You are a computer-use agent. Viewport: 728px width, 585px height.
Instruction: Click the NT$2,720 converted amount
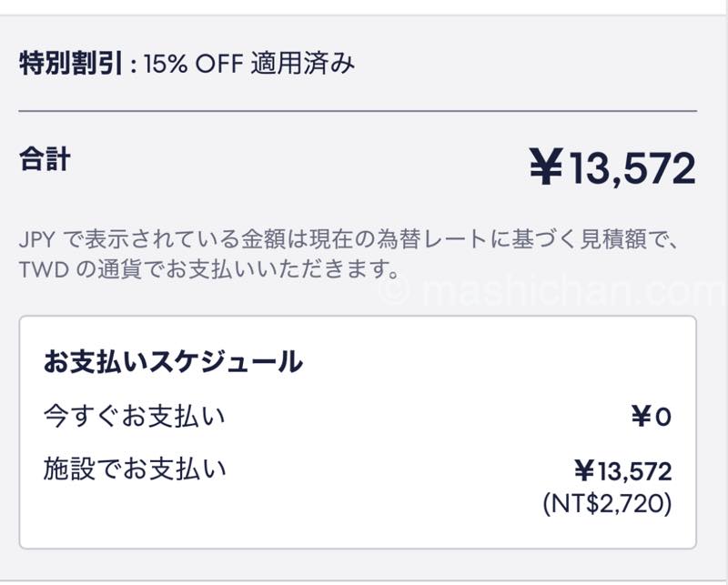click(606, 502)
